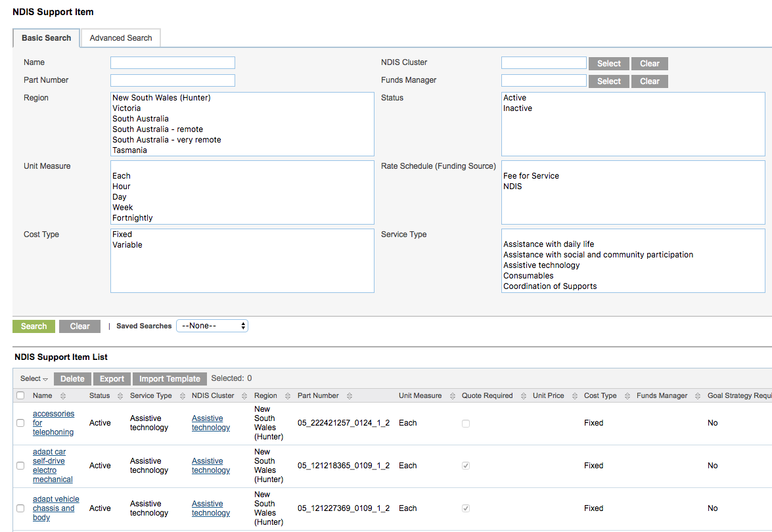Viewport: 772px width, 532px height.
Task: Select Each in the Unit Measure list
Action: pyautogui.click(x=121, y=176)
